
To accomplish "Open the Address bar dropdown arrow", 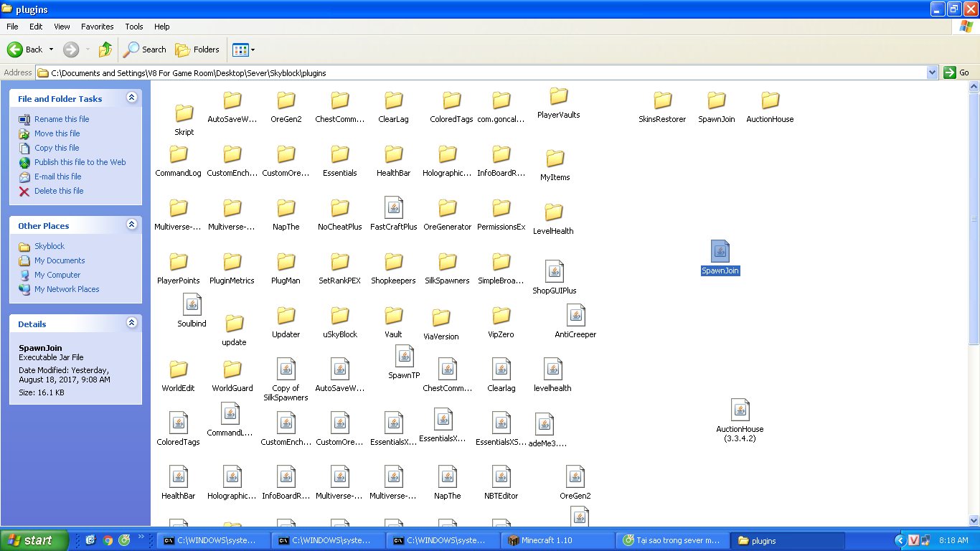I will pyautogui.click(x=932, y=72).
